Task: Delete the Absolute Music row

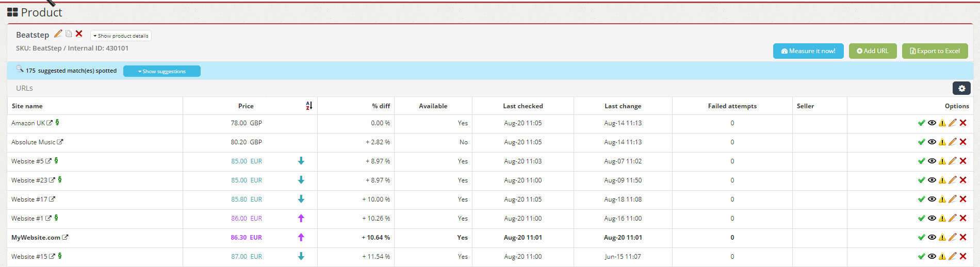Action: pos(963,142)
